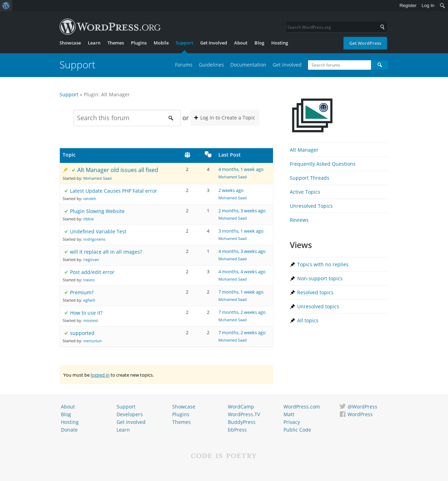Click Alt Manager sidebar link
Image resolution: width=448 pixels, height=481 pixels.
coord(304,150)
